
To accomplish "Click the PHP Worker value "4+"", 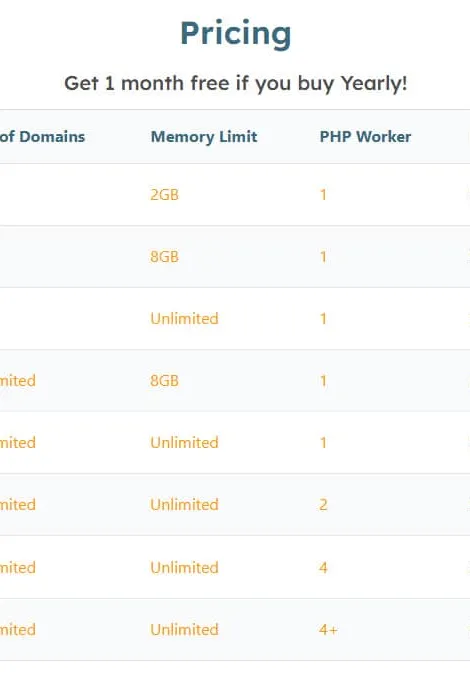I will (328, 630).
